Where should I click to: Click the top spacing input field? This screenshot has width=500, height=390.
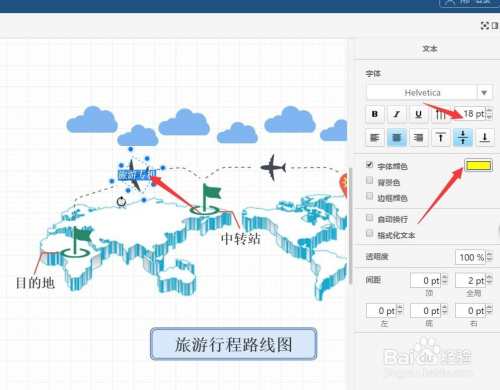click(x=426, y=281)
